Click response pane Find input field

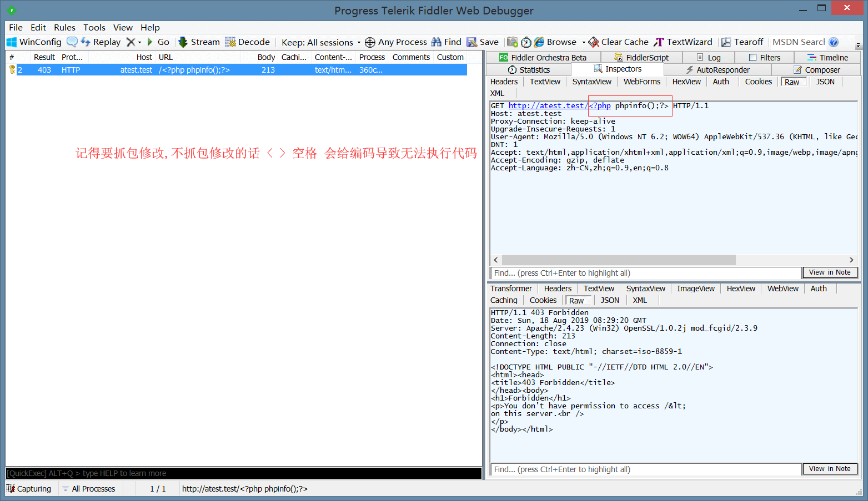(x=646, y=469)
